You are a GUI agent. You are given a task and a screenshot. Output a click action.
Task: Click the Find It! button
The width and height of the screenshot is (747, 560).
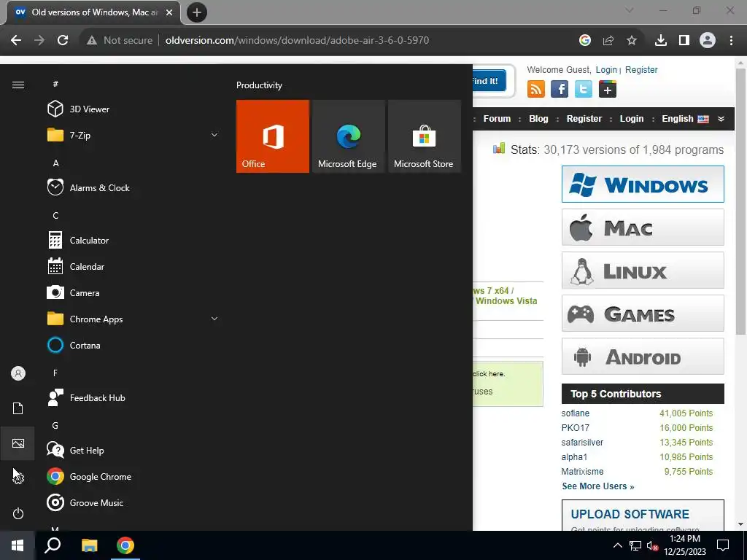489,81
